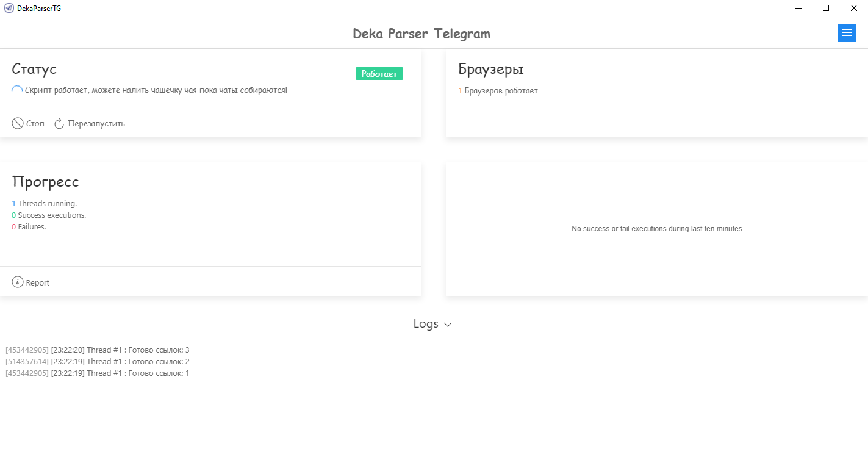Screen dimensions: 868x457
Task: Restart the script via Перезапустить
Action: (x=90, y=123)
